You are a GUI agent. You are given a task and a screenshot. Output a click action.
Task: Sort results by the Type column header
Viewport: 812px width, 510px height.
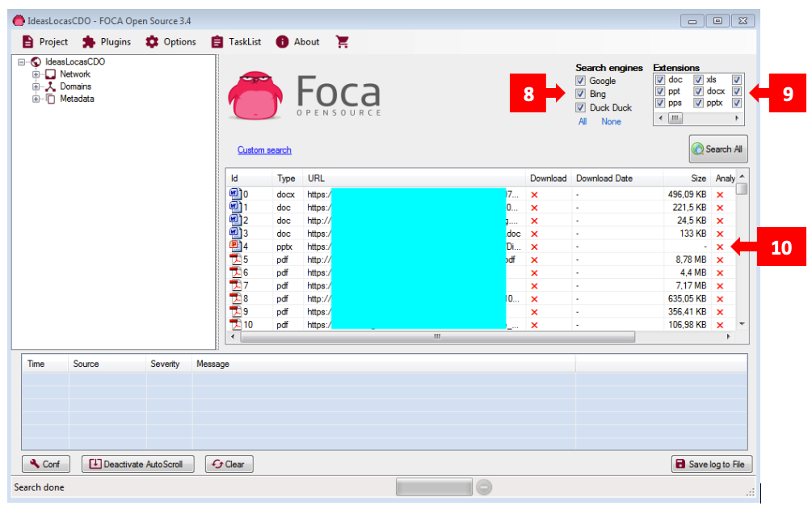(286, 179)
